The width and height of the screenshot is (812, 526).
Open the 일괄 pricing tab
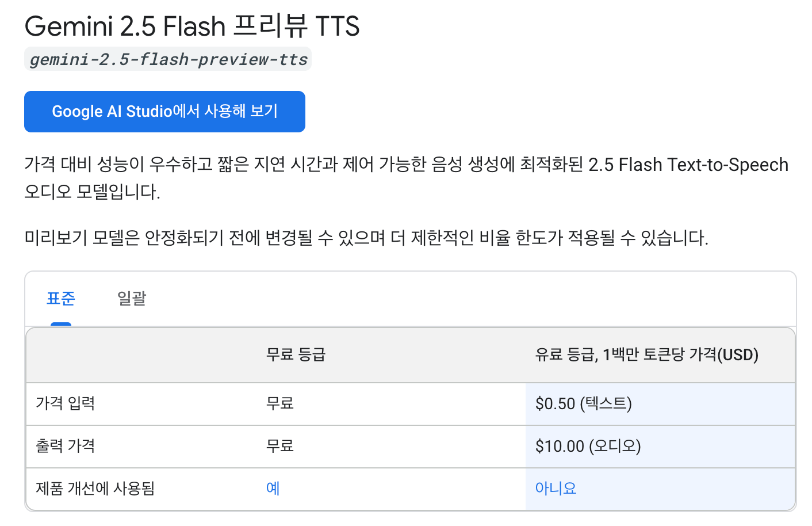[x=132, y=298]
